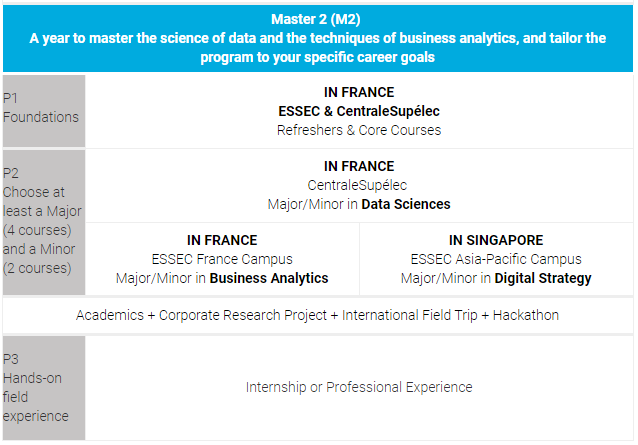Click the Master 2 (M2) header title

pos(316,19)
